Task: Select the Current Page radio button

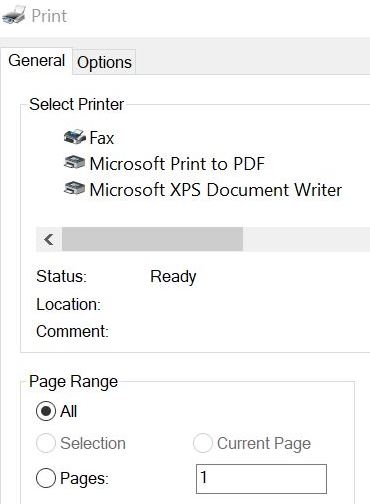Action: pos(203,443)
